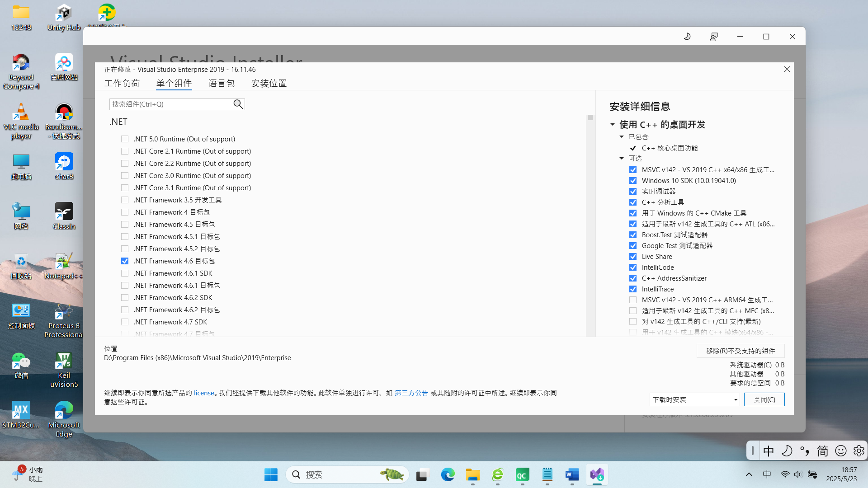
Task: Enable MSVC v142 ARM64 生成工具
Action: pos(632,300)
